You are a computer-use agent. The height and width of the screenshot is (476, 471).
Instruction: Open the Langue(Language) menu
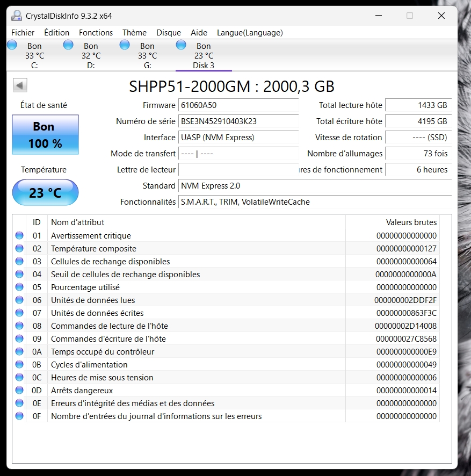tap(250, 32)
